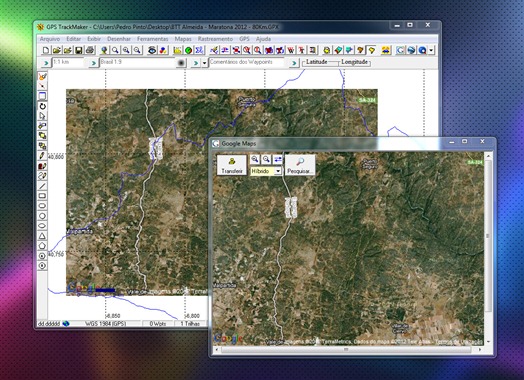Image resolution: width=524 pixels, height=380 pixels.
Task: Select the arrow selection tool in the left toolbar
Action: (42, 116)
